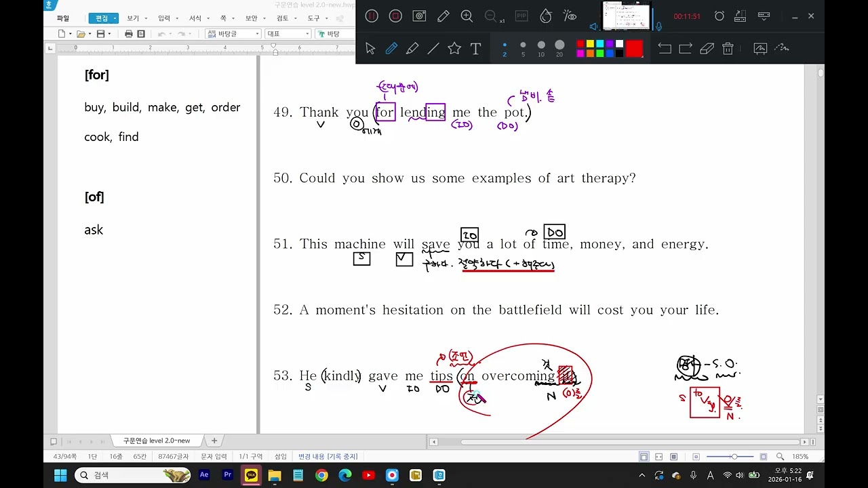
Task: Click the zoom out magnifier icon
Action: click(490, 16)
